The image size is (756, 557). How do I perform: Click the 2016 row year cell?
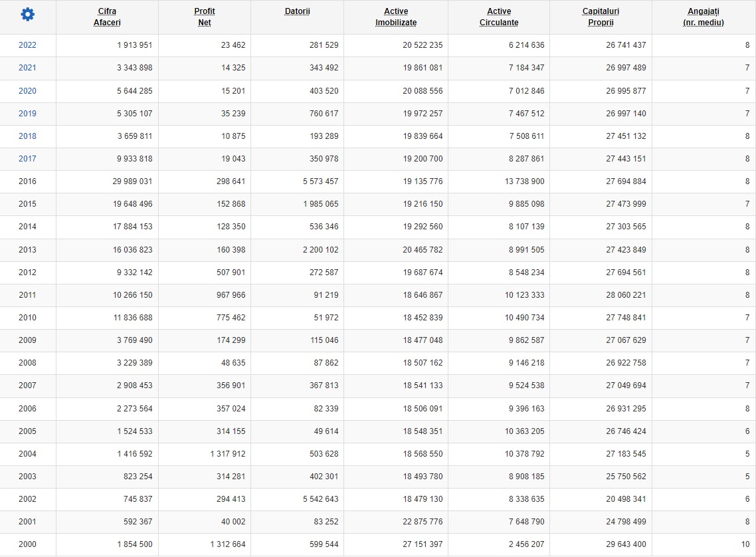[27, 181]
